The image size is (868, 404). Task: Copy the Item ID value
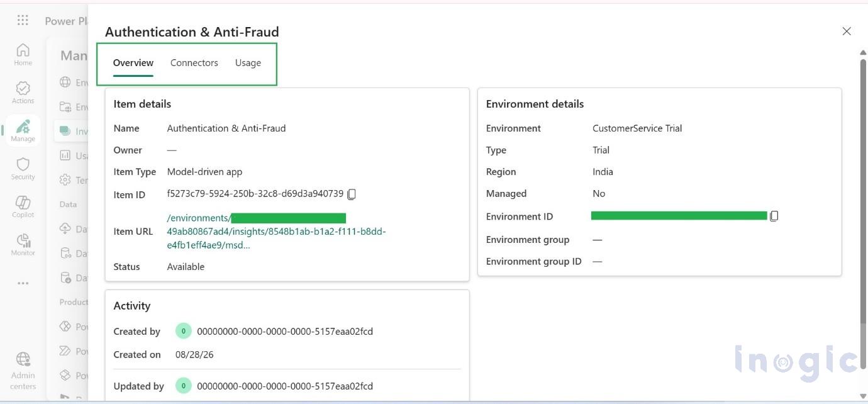352,194
